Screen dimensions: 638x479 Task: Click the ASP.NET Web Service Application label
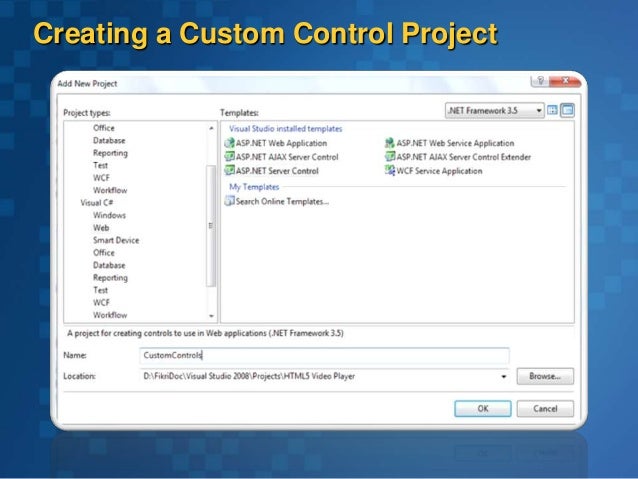pyautogui.click(x=455, y=143)
